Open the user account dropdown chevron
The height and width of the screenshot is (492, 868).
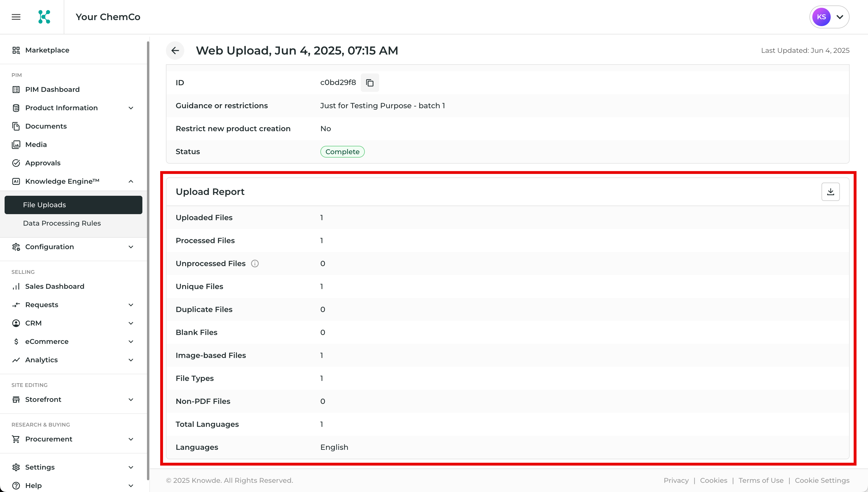click(x=840, y=17)
